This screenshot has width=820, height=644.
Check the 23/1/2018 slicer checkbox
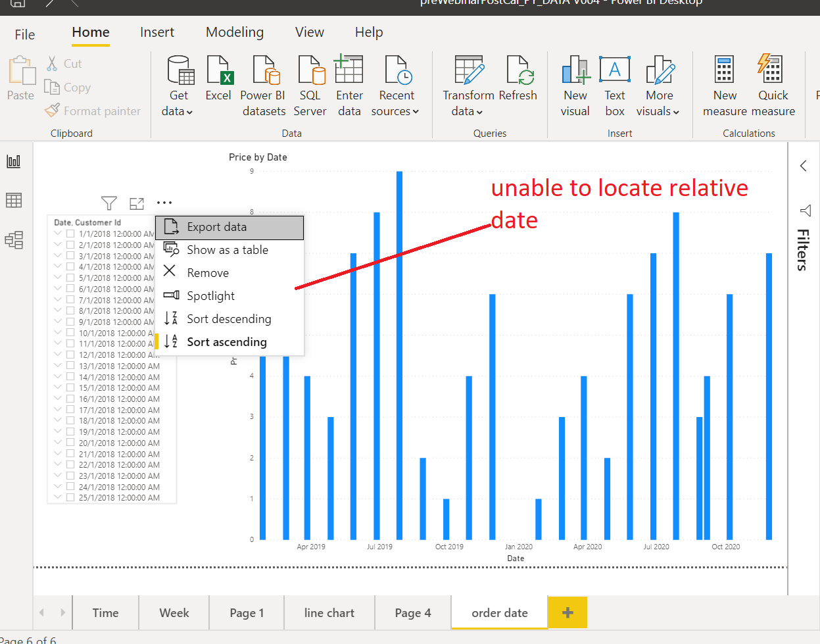click(70, 476)
